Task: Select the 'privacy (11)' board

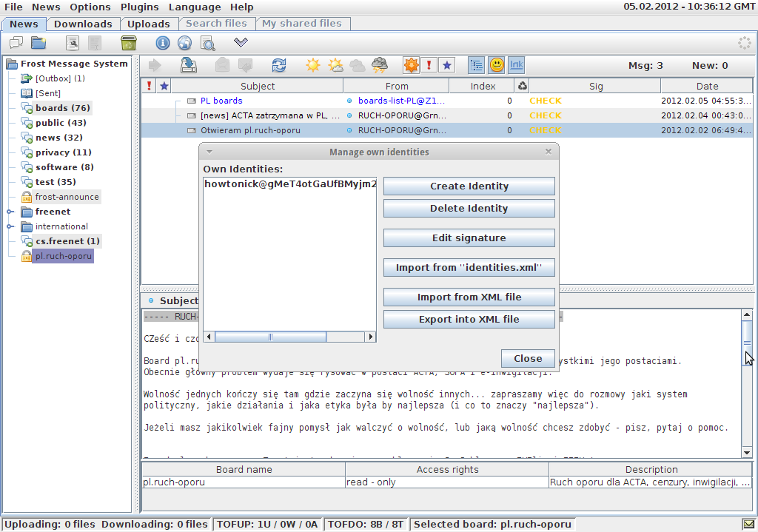Action: [x=64, y=152]
